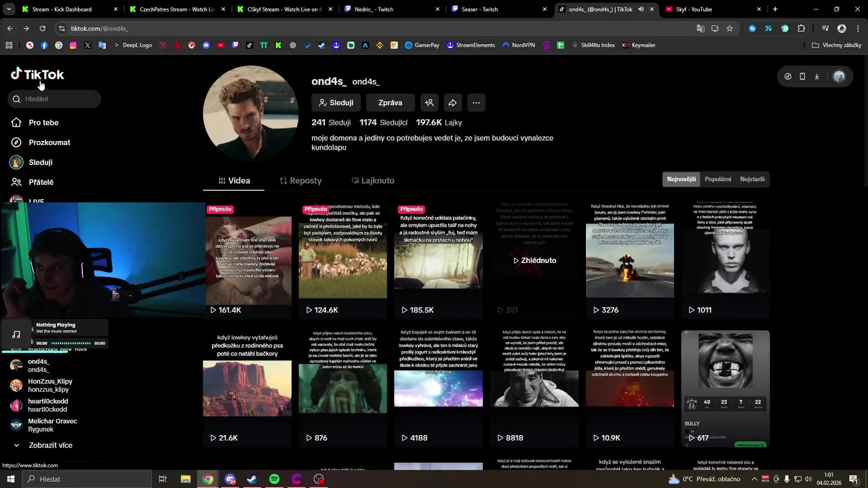The width and height of the screenshot is (868, 488).
Task: Mute the TikTok tab's audio speaker icon
Action: click(641, 9)
